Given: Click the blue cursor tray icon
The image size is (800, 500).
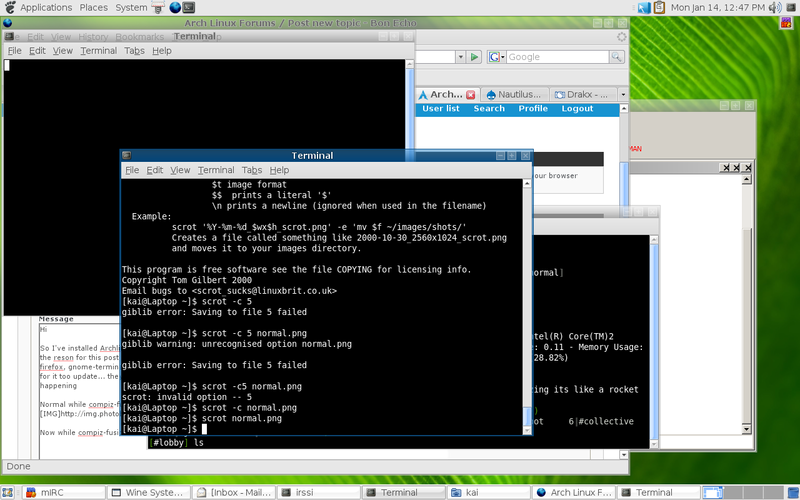Looking at the screenshot, I should [644, 8].
